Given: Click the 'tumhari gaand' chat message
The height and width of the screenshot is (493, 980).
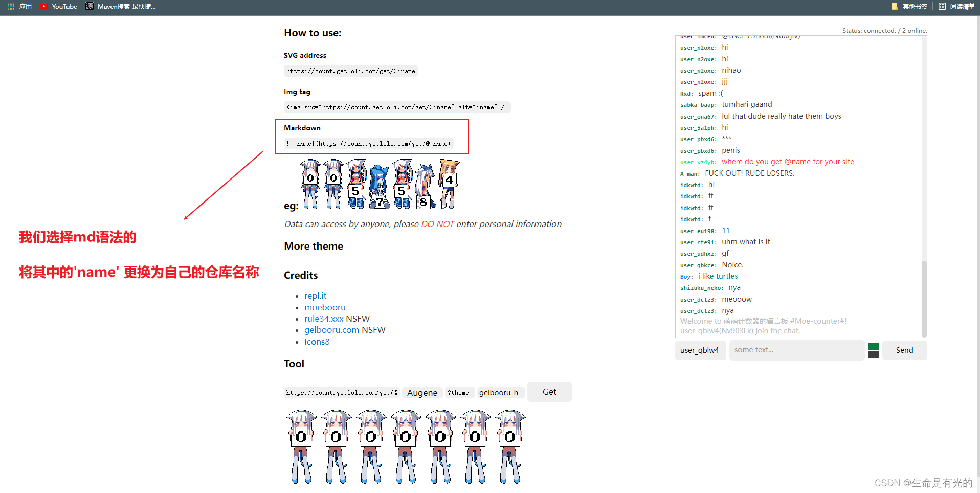Looking at the screenshot, I should [x=747, y=104].
